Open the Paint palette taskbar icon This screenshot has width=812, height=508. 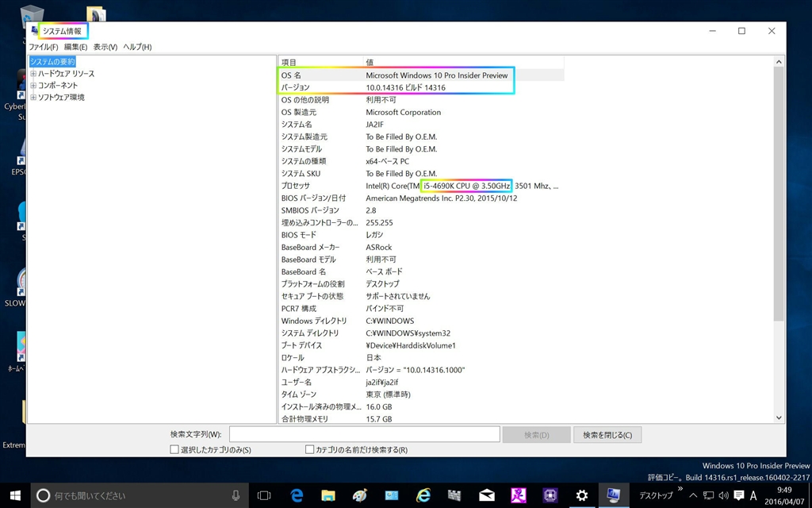click(359, 495)
